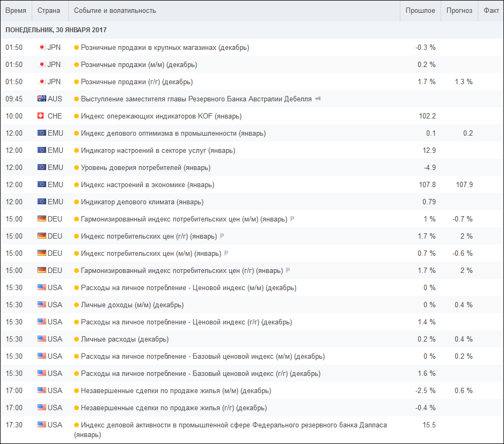Click the yellow volatility dot for the KOF index

76,116
